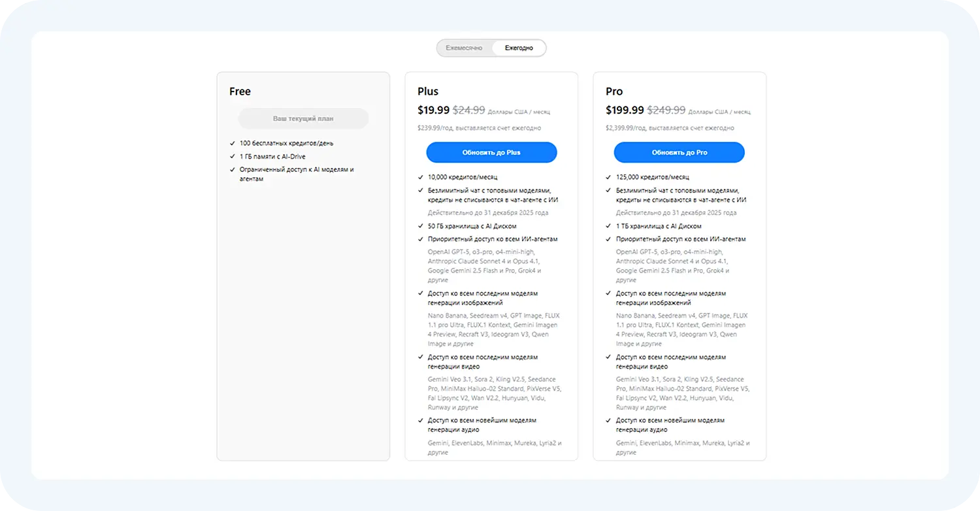
Task: Click the Ваш текущий план button
Action: [x=302, y=118]
